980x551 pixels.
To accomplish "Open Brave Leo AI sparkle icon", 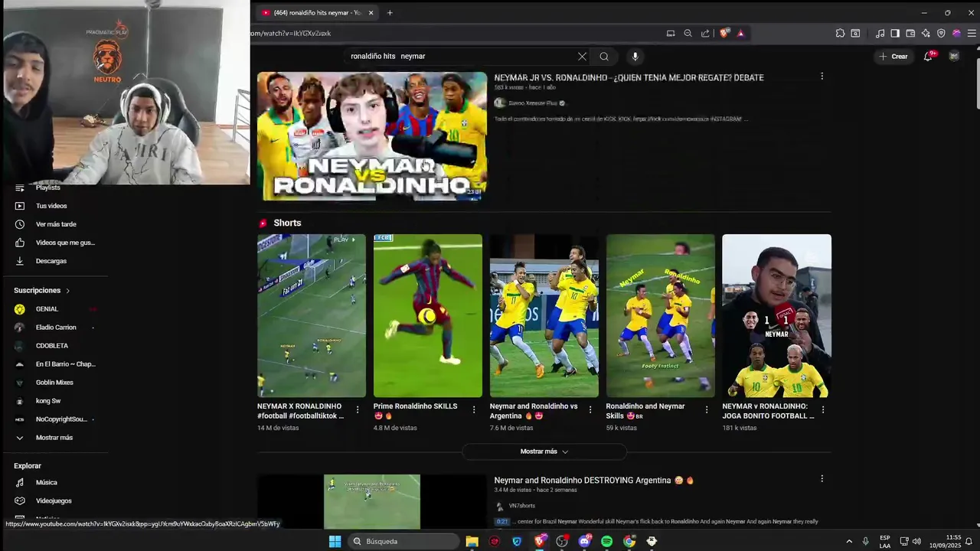I will tap(926, 33).
